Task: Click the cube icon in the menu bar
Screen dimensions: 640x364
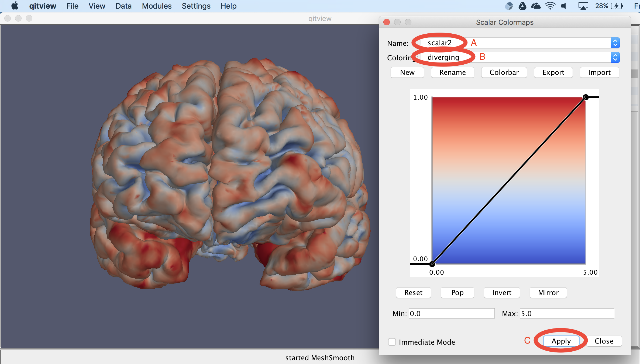Action: 509,6
